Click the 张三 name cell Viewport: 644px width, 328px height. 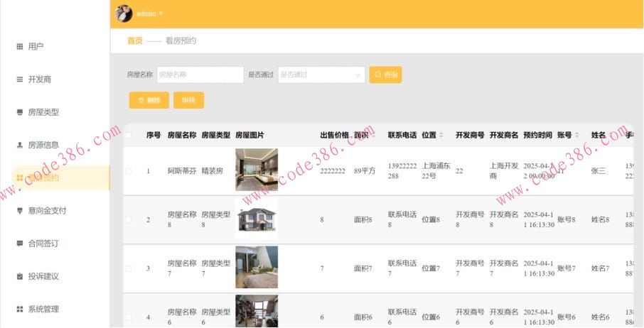[x=598, y=171]
